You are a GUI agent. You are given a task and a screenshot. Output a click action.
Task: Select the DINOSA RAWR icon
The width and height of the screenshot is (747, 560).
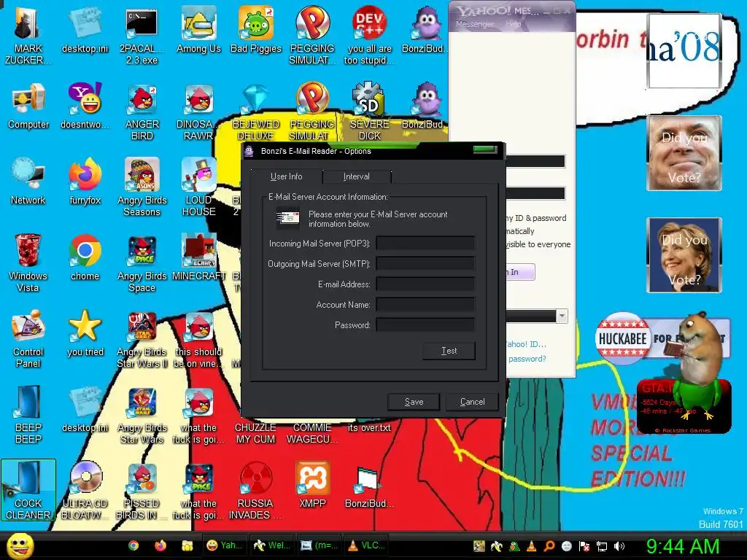pos(198,111)
